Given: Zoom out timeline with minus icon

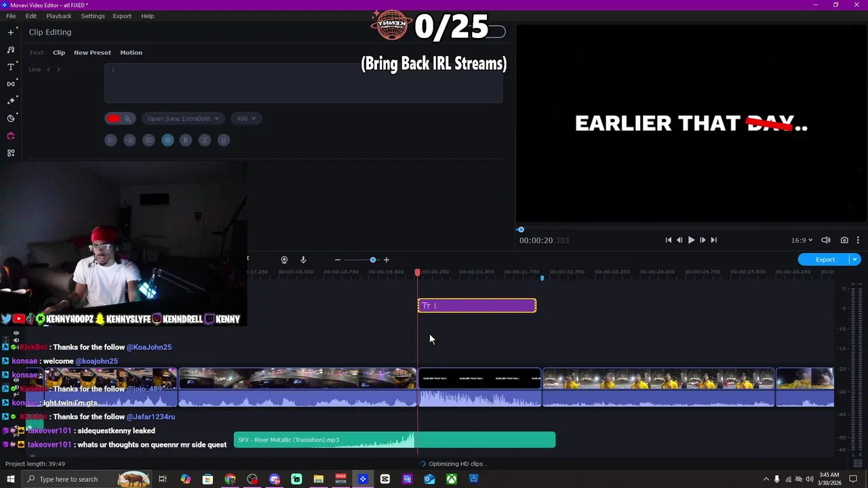Looking at the screenshot, I should point(337,260).
